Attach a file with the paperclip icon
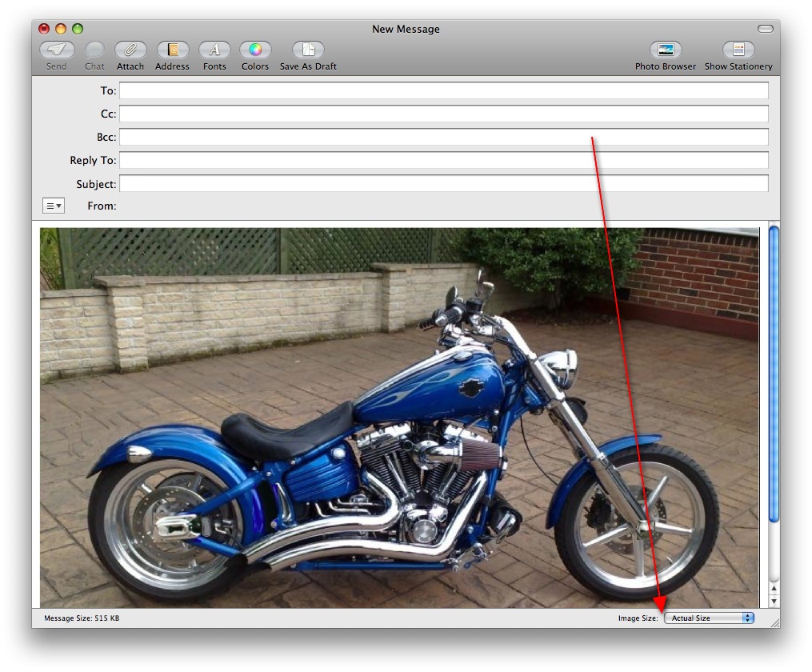This screenshot has height=672, width=812. 130,50
